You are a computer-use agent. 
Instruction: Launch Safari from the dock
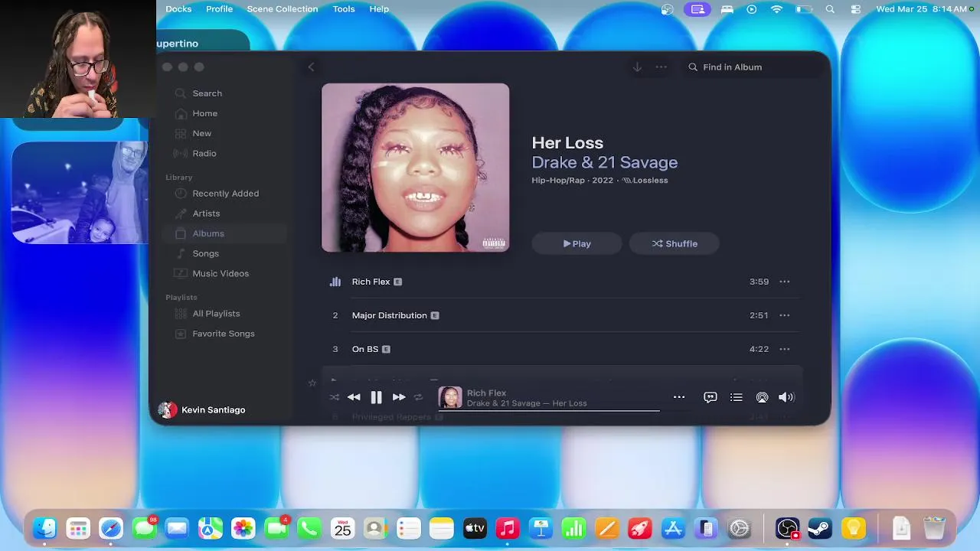coord(111,528)
